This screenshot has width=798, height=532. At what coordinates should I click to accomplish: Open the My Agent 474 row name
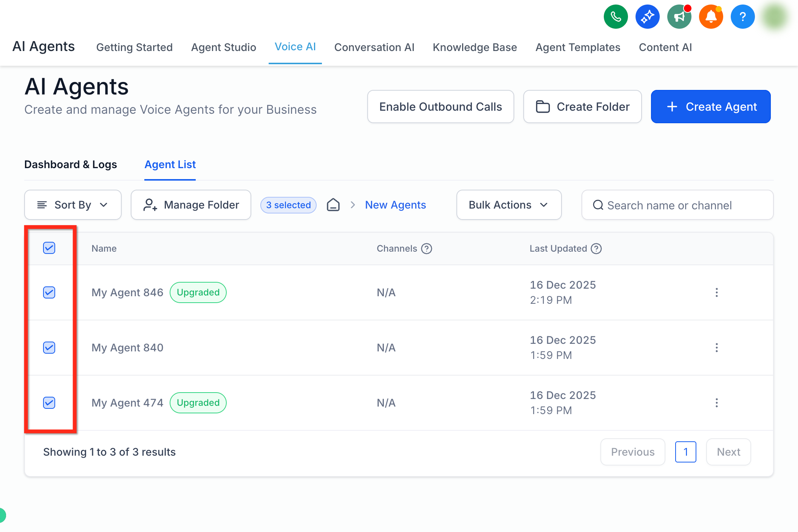pyautogui.click(x=127, y=403)
